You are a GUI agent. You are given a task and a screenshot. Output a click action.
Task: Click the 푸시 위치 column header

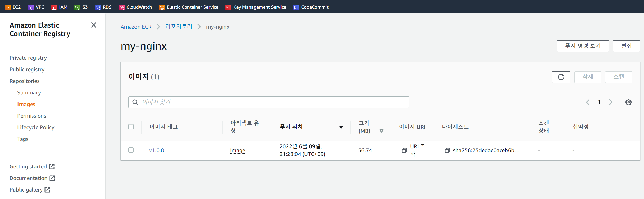[x=291, y=127]
